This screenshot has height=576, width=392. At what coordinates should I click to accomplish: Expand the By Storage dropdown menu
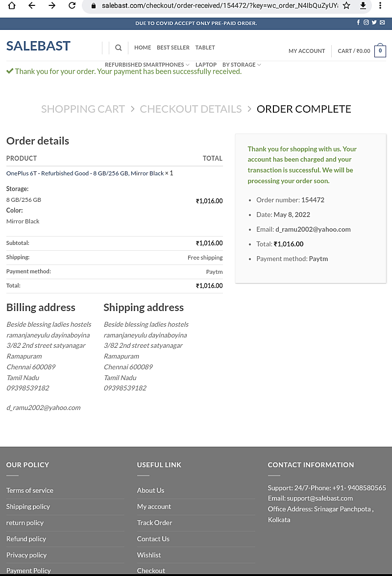click(242, 65)
